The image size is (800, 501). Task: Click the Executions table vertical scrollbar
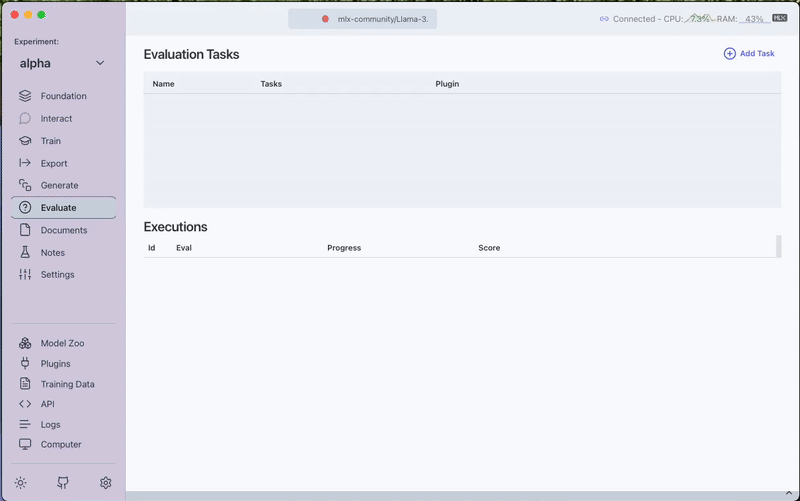coord(778,246)
